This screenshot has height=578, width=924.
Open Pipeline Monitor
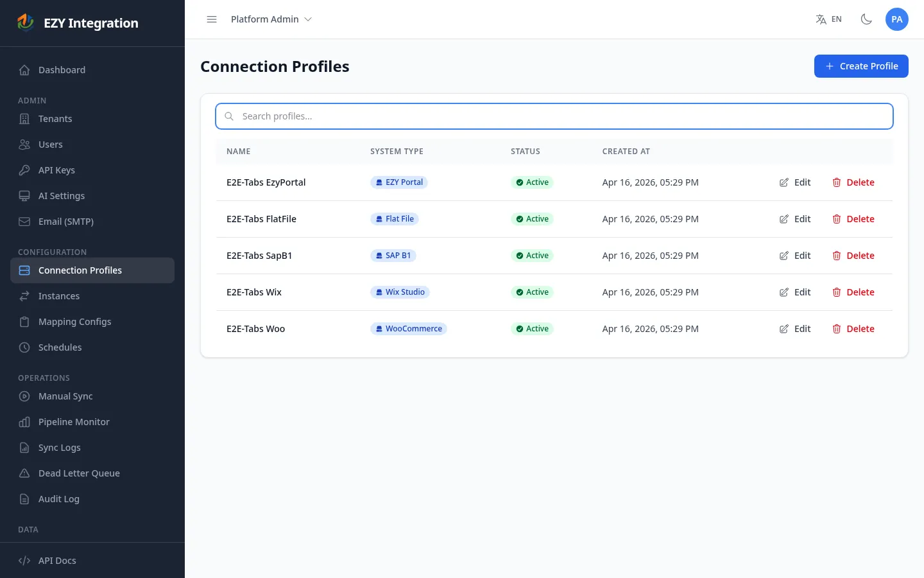tap(92, 422)
